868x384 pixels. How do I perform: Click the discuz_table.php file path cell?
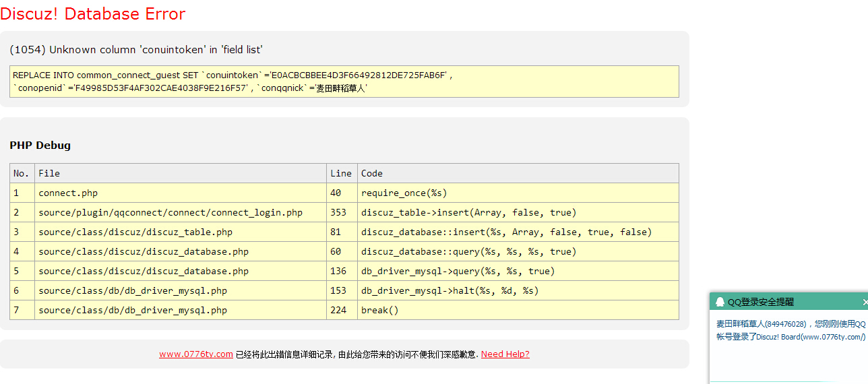[135, 232]
